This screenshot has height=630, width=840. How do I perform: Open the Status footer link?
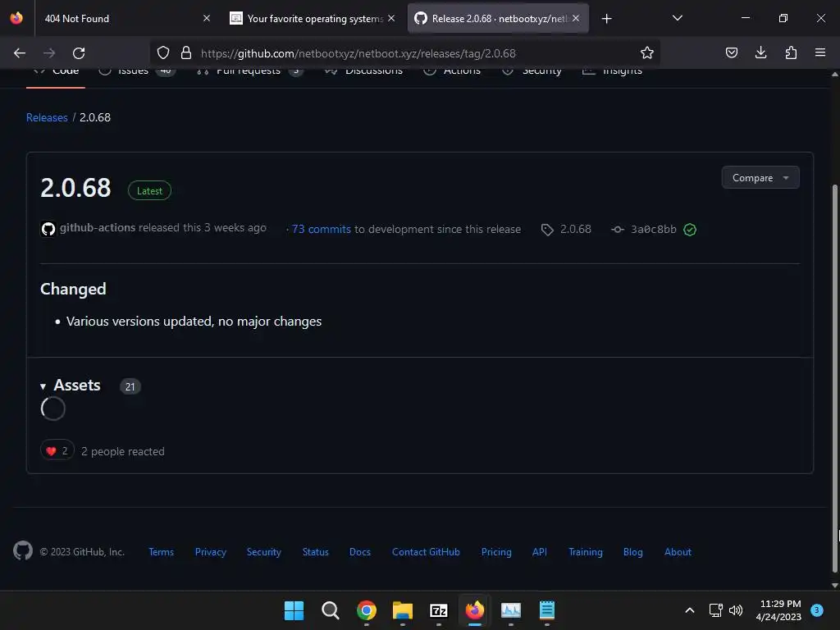click(x=316, y=552)
